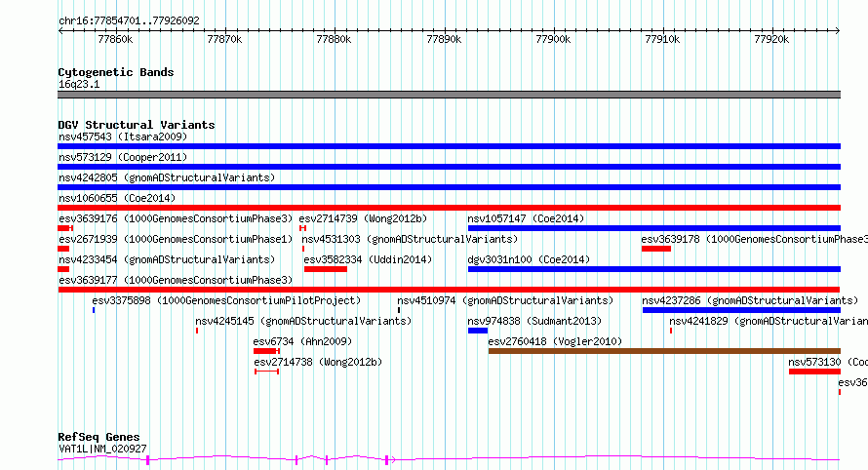
Task: Click the 77920k ruler tick label
Action: pyautogui.click(x=771, y=39)
